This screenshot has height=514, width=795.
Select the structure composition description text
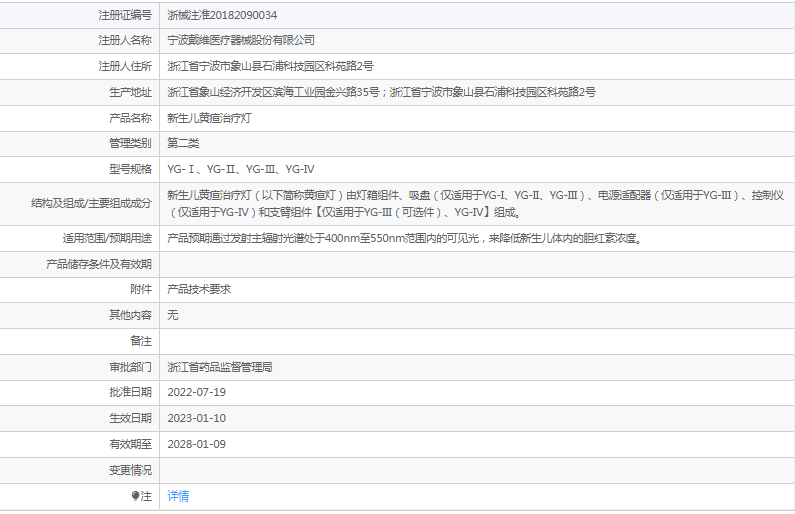click(476, 204)
